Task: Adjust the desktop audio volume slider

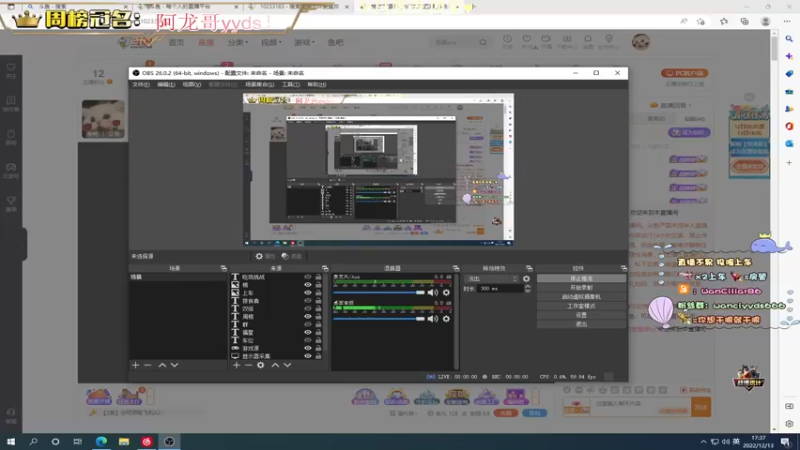Action: [379, 319]
